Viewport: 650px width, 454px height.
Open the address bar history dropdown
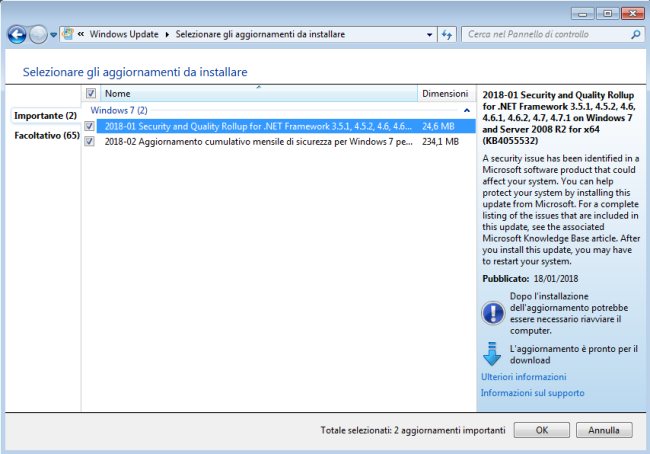[x=429, y=35]
